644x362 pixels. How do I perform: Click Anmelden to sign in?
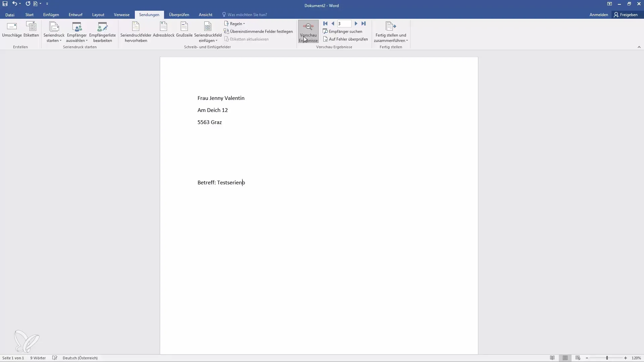click(x=598, y=15)
